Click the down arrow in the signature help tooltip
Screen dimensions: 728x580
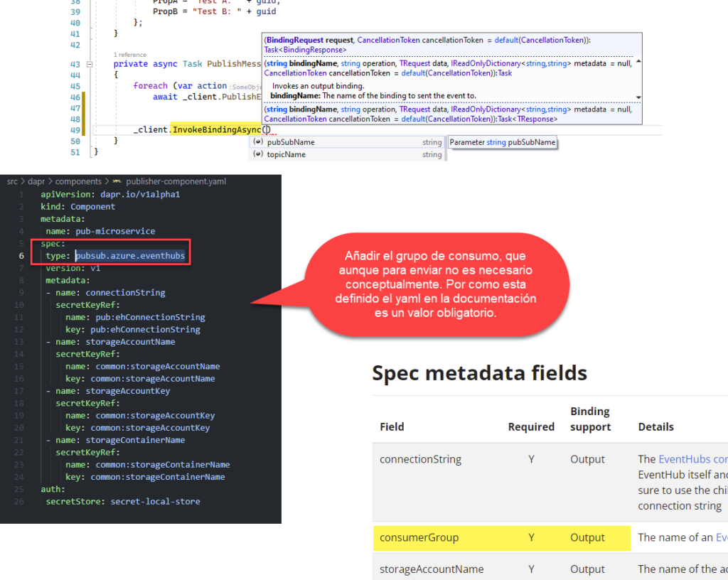pos(637,98)
